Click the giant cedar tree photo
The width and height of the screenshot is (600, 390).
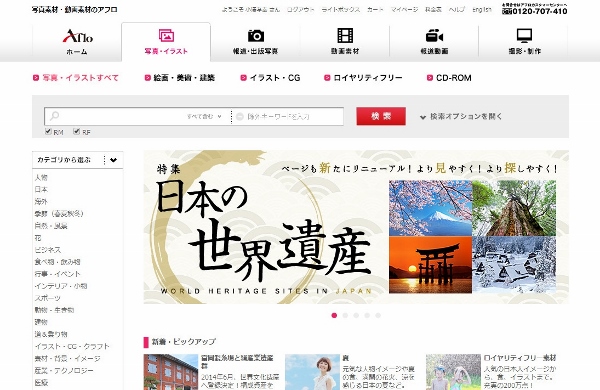514,208
